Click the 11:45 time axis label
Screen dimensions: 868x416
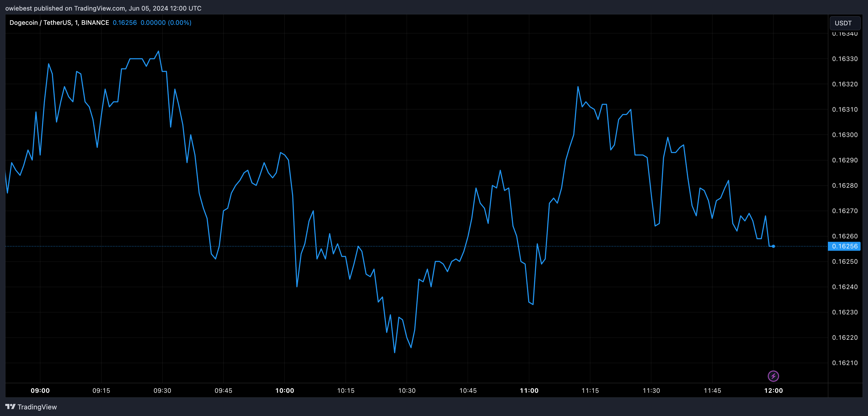click(x=712, y=390)
